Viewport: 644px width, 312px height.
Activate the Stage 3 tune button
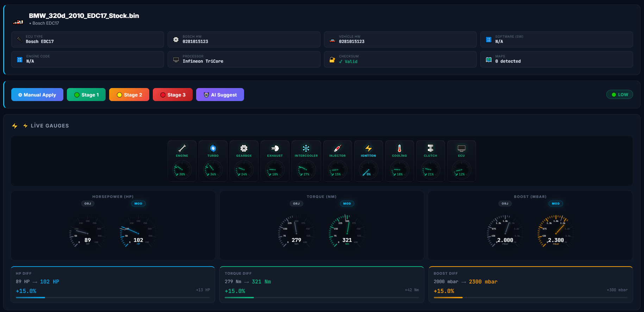(173, 95)
